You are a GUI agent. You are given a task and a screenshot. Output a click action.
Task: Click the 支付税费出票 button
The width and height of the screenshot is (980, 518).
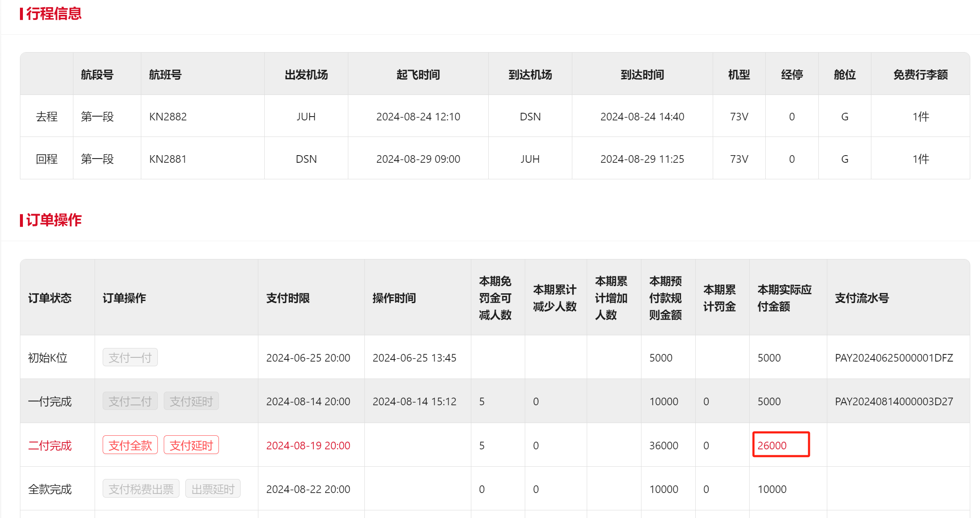(x=141, y=489)
